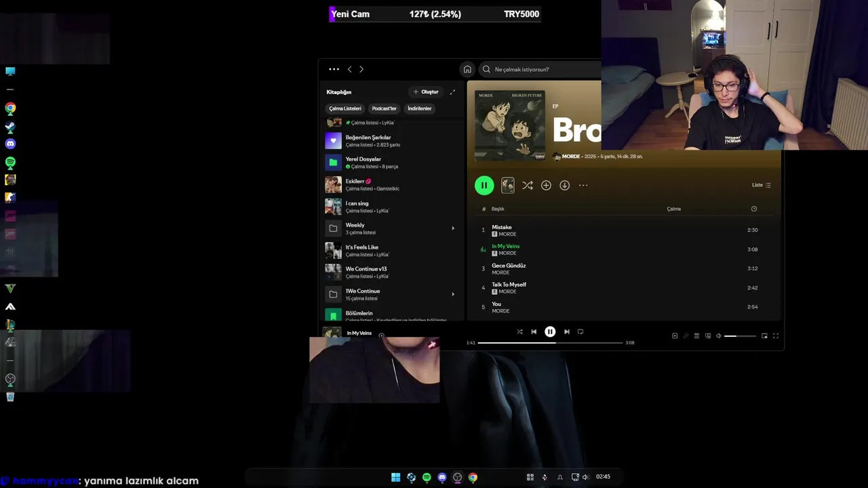Skip to previous track in player bar
868x488 pixels.
click(534, 332)
